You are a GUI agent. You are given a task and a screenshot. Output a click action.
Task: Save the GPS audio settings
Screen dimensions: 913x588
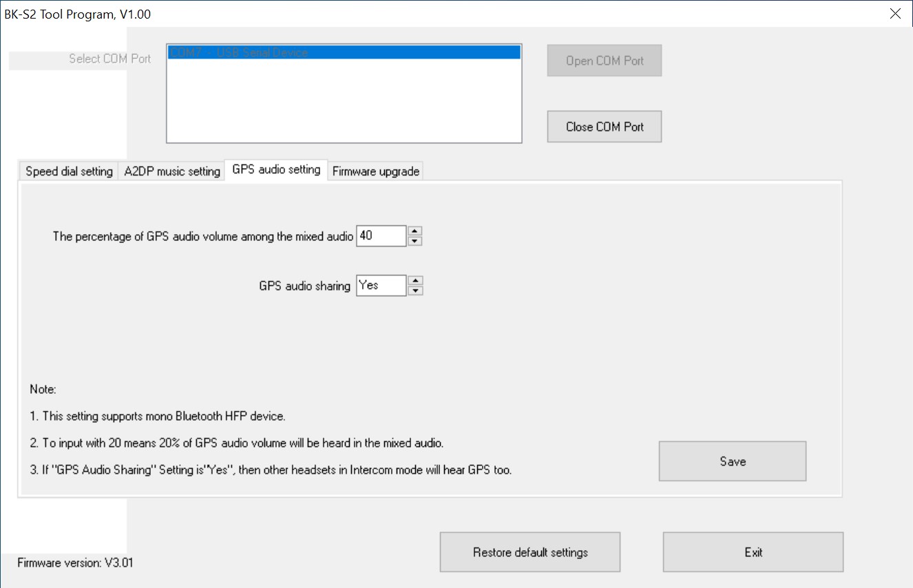[732, 461]
